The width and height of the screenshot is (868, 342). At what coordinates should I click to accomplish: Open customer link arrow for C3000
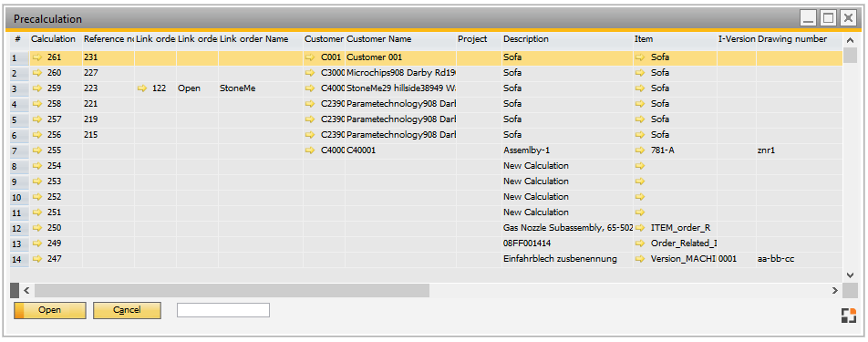[x=310, y=72]
